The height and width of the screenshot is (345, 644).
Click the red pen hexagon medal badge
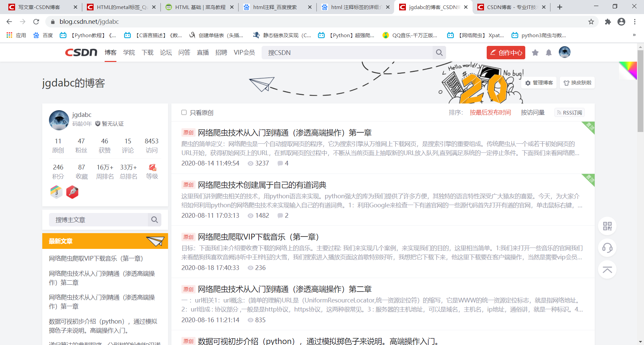click(x=72, y=192)
